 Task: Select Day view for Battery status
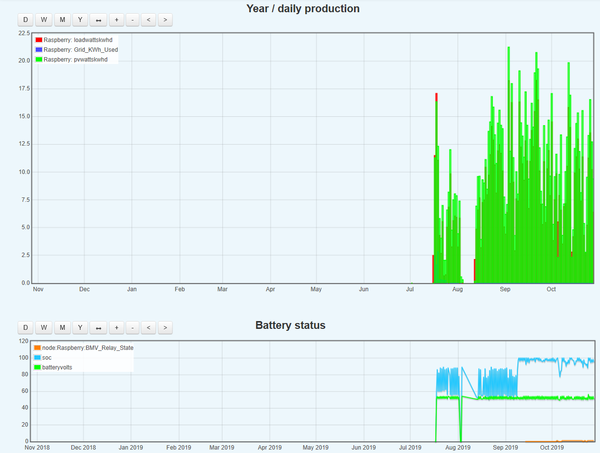pos(26,327)
